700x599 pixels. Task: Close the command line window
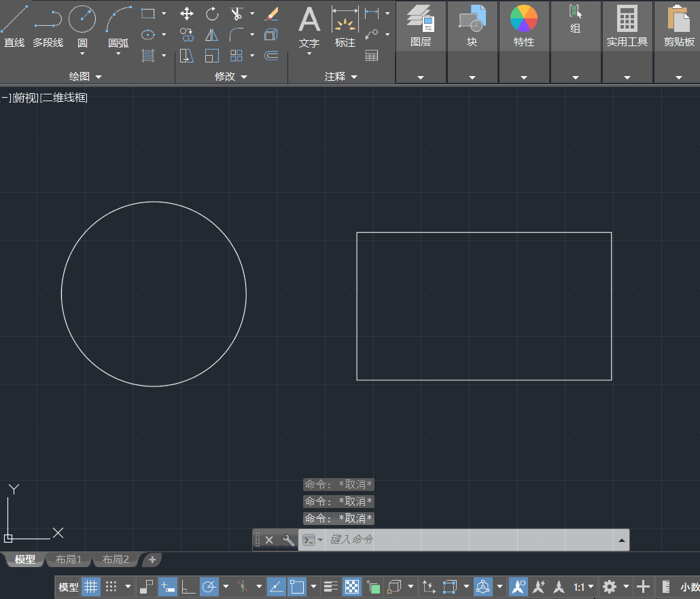(x=269, y=540)
